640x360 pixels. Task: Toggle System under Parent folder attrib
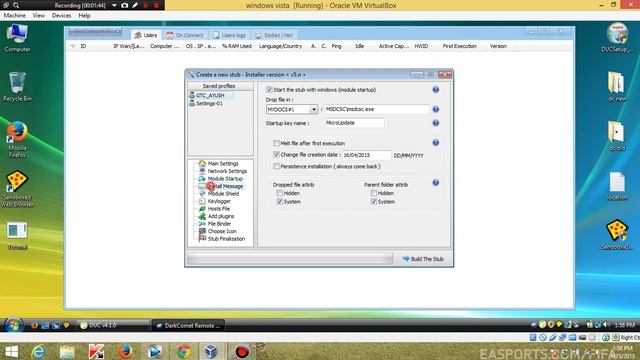tap(373, 202)
